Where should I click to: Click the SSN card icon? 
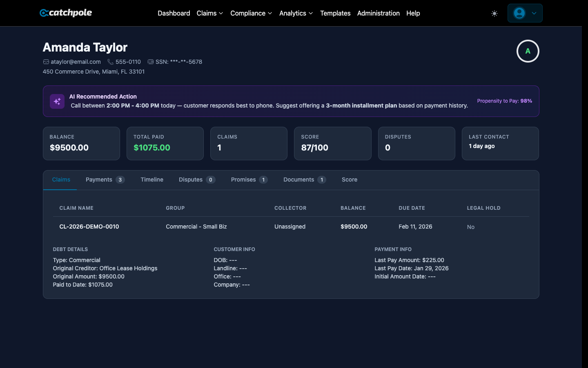(x=150, y=61)
